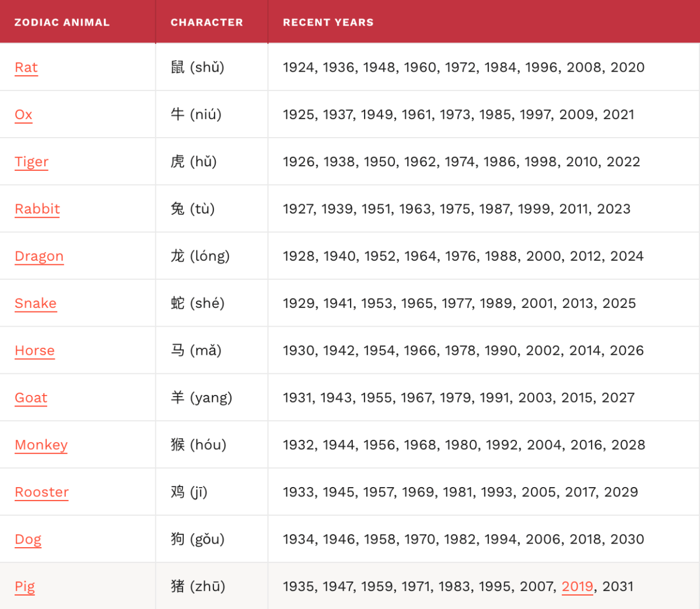The width and height of the screenshot is (700, 609).
Task: Click the 猴 (hóu) character cell
Action: (198, 445)
